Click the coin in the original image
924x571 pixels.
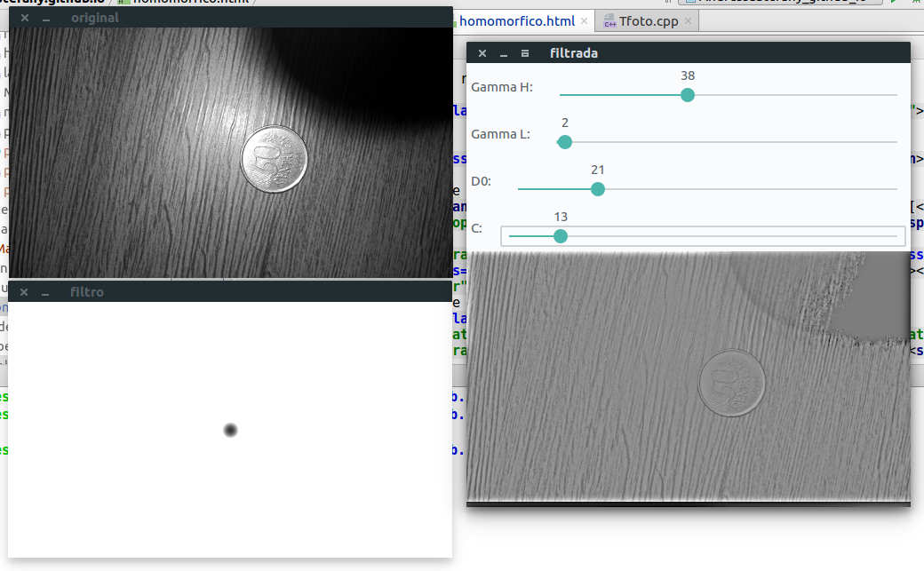(x=275, y=159)
